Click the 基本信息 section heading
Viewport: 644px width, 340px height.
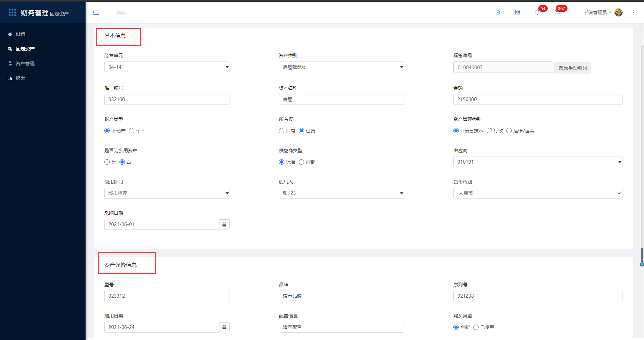pyautogui.click(x=115, y=36)
